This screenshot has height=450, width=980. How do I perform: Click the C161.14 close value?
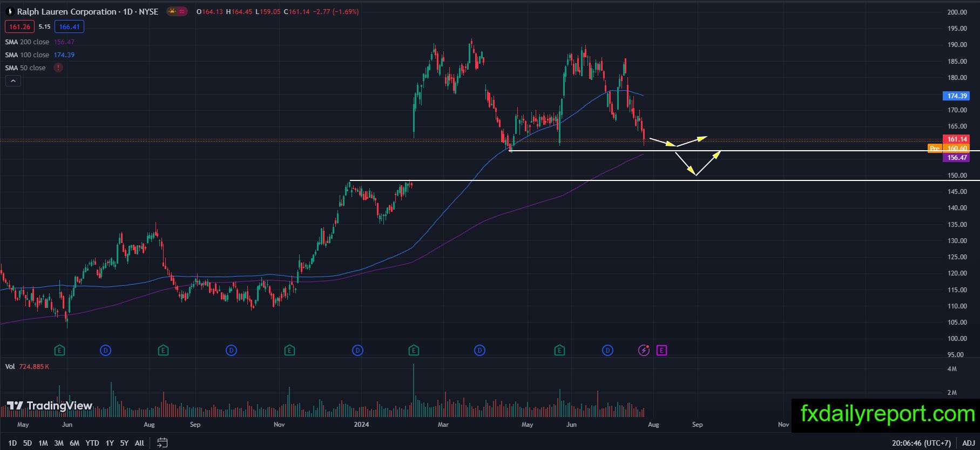pos(298,11)
